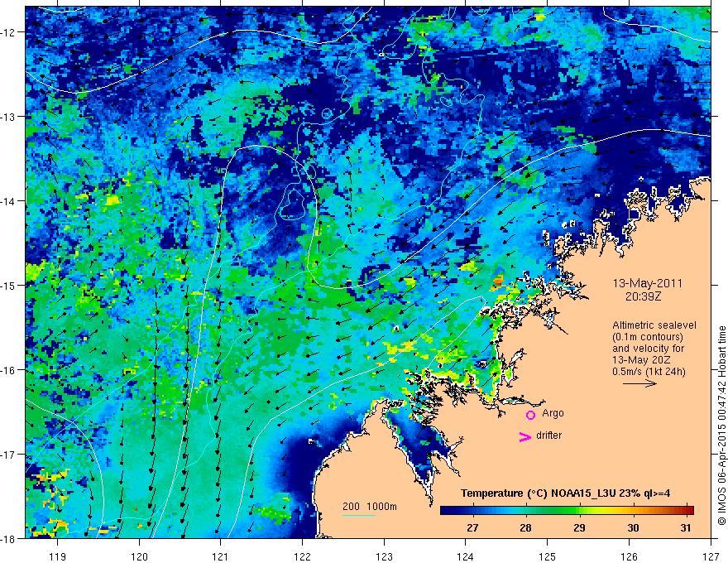Click the '29' color bar tick label
Screen dimensions: 728x563
tap(579, 527)
